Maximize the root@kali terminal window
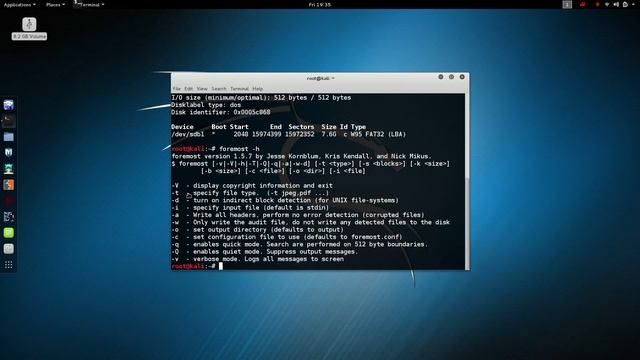This screenshot has height=360, width=640. 451,77
